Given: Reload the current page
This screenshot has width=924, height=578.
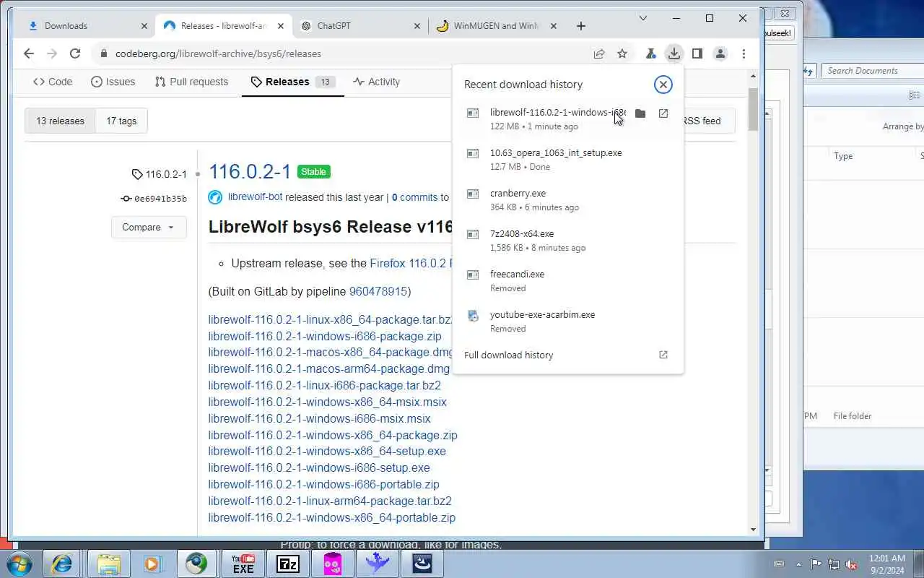Looking at the screenshot, I should pos(75,53).
